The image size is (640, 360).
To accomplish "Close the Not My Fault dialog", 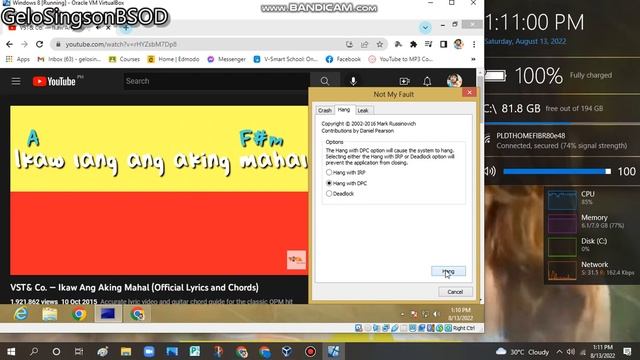I will click(x=469, y=93).
